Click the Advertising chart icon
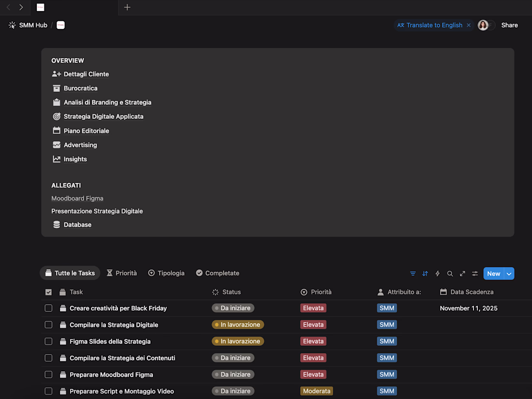Image resolution: width=532 pixels, height=399 pixels. 56,145
